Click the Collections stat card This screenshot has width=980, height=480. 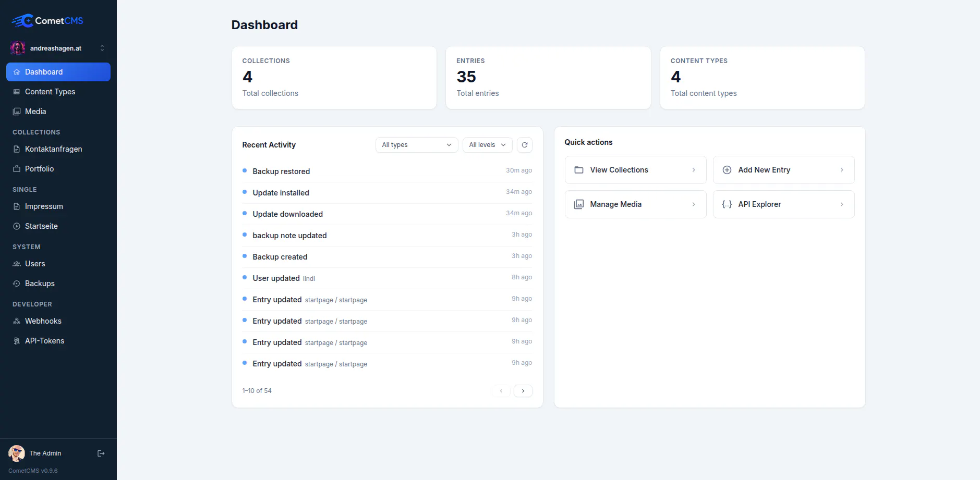(x=334, y=78)
